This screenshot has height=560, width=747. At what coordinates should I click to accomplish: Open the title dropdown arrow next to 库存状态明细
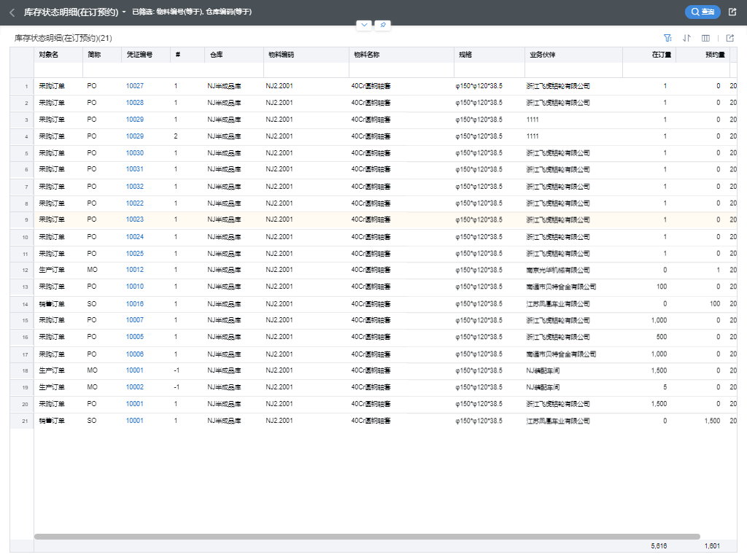click(124, 12)
